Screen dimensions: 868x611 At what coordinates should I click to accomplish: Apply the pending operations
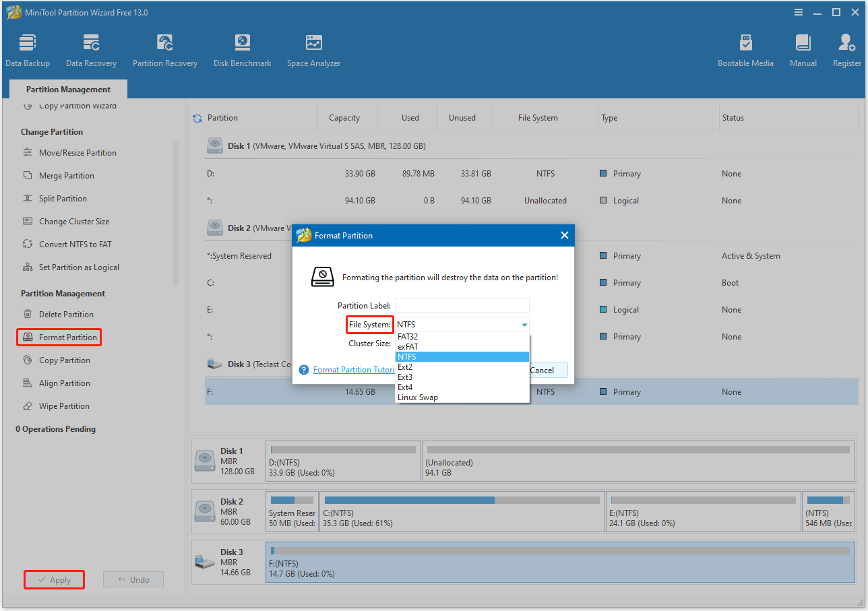[54, 579]
